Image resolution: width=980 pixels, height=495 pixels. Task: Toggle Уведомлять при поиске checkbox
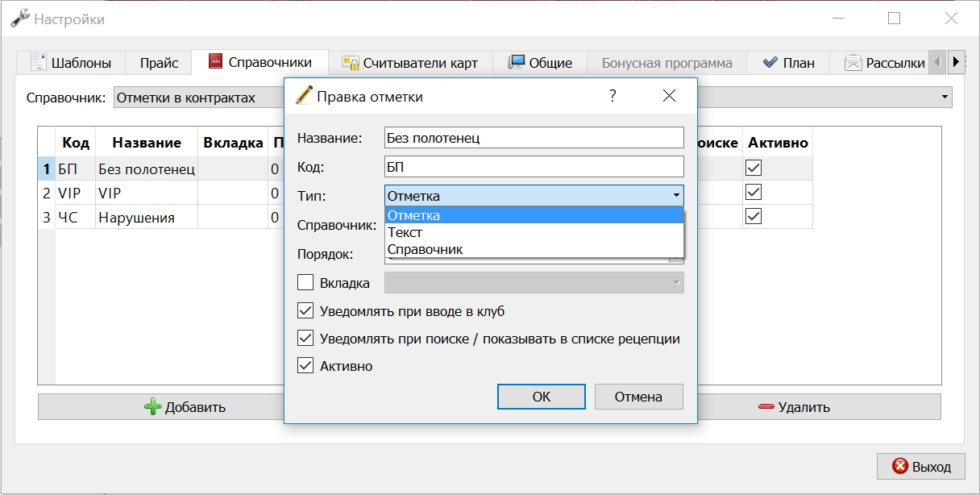305,338
